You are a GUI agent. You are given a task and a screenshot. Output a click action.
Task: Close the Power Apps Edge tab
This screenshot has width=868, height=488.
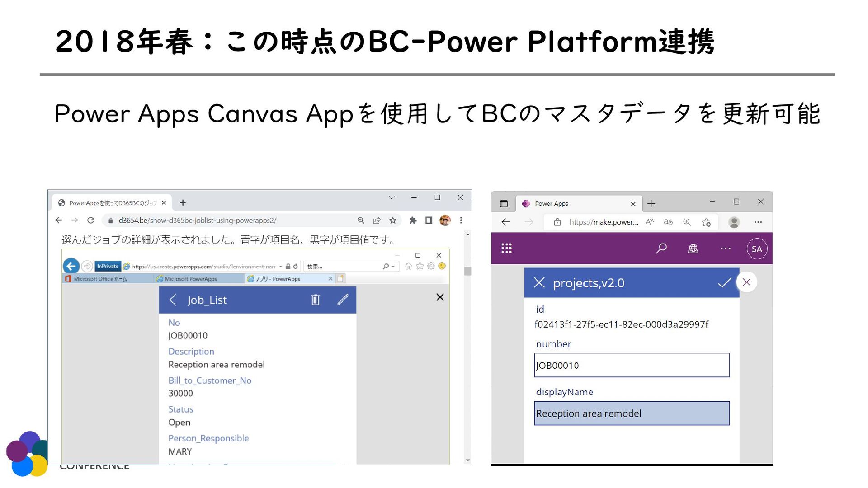633,204
